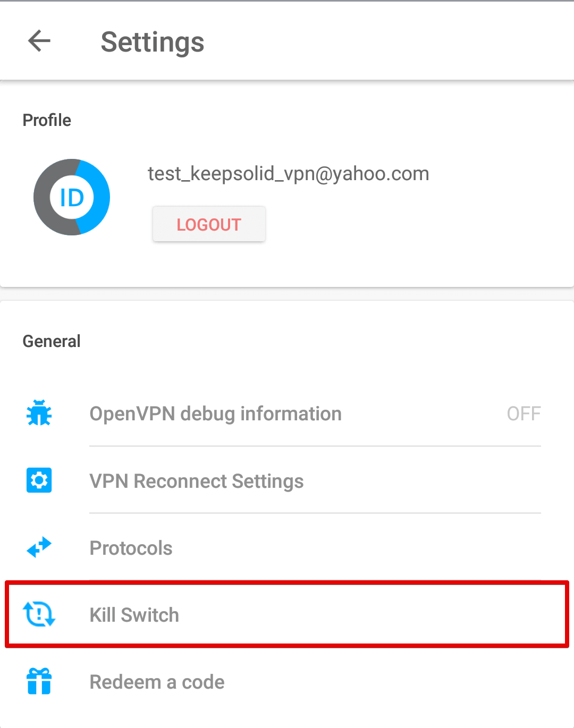Open Redeem a code
The image size is (574, 728).
tap(157, 682)
